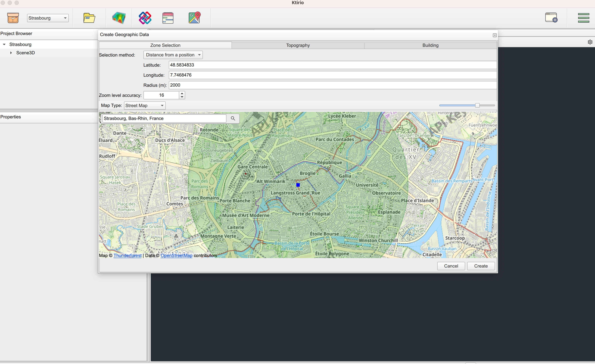Click the geographic map pin icon
595x364 pixels.
[195, 18]
